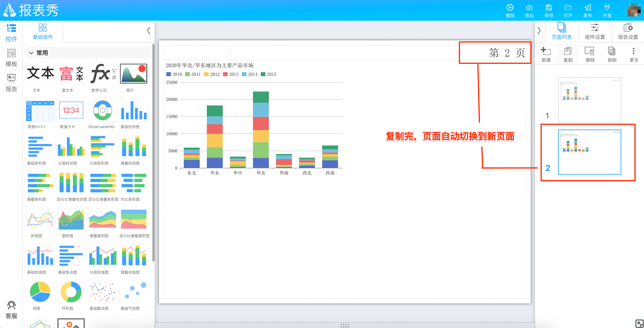Pick the 基础柱线图 component
Screen dimensions: 644x328
40,256
